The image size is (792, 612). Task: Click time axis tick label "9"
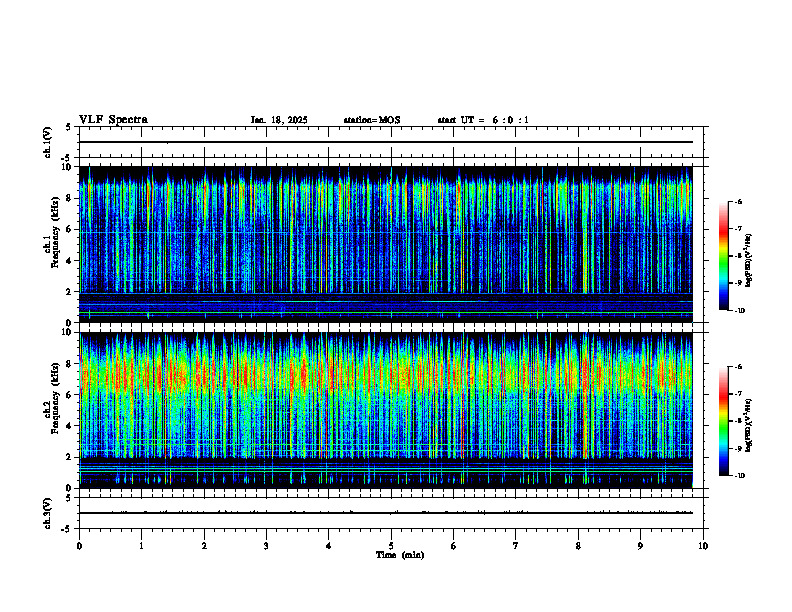pyautogui.click(x=640, y=546)
